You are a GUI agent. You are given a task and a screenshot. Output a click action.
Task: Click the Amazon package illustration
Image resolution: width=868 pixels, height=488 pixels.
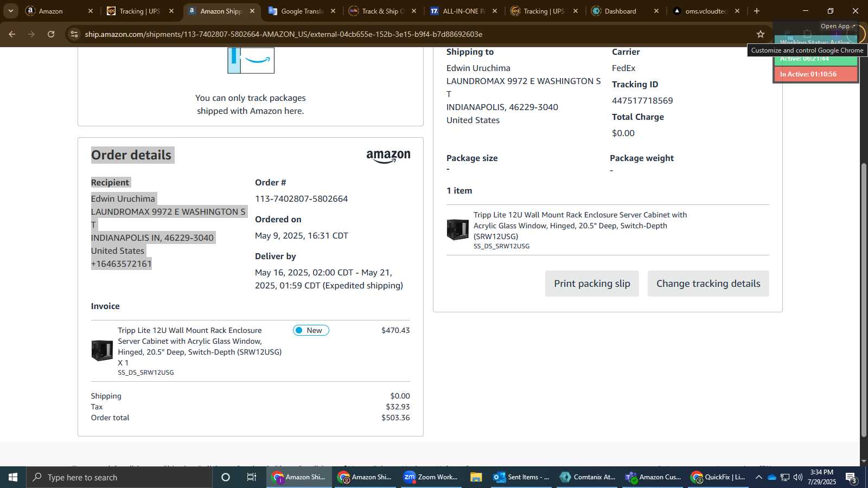[x=251, y=60]
